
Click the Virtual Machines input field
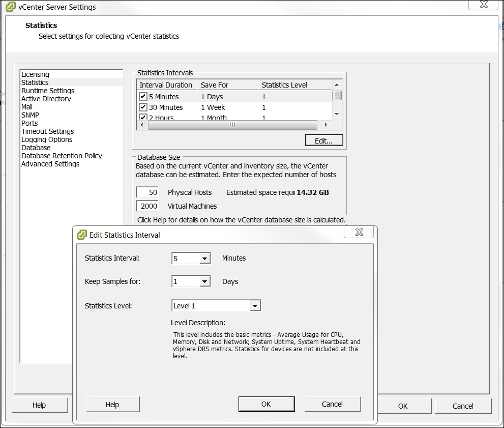point(147,206)
